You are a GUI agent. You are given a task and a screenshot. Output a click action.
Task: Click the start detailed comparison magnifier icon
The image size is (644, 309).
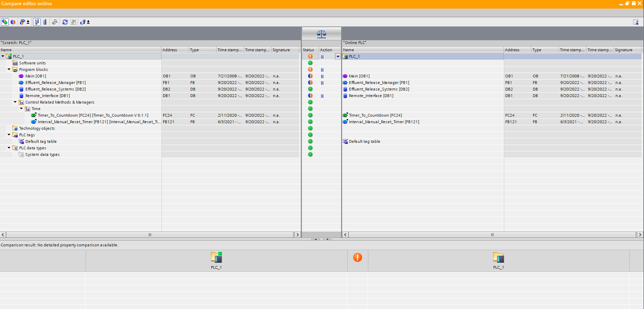pos(55,22)
